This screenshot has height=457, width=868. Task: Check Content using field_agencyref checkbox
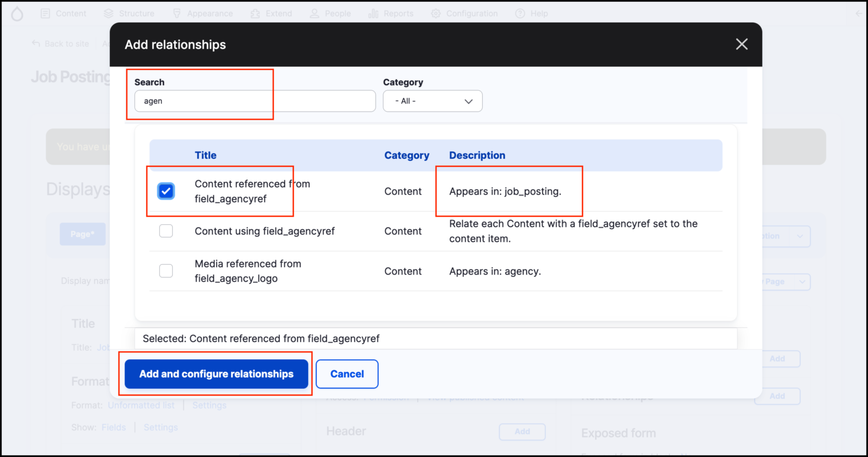click(166, 231)
